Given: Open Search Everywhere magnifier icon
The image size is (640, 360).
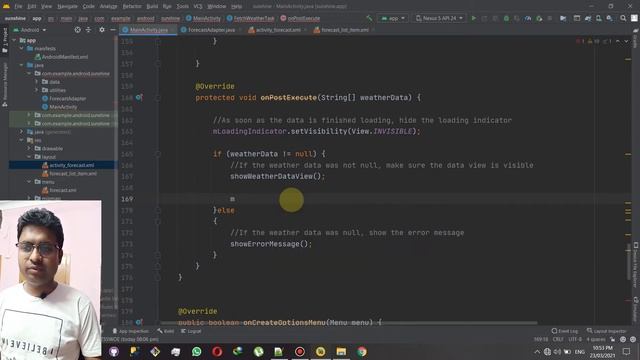Looking at the screenshot, I should pyautogui.click(x=623, y=18).
